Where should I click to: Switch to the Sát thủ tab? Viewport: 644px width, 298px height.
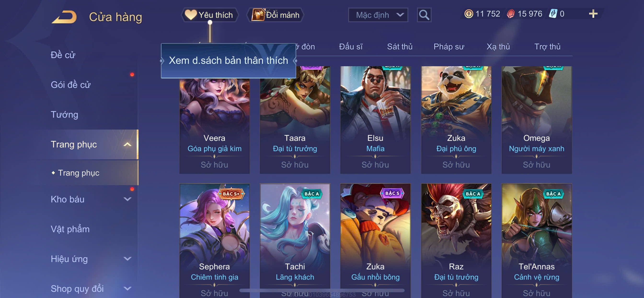399,47
